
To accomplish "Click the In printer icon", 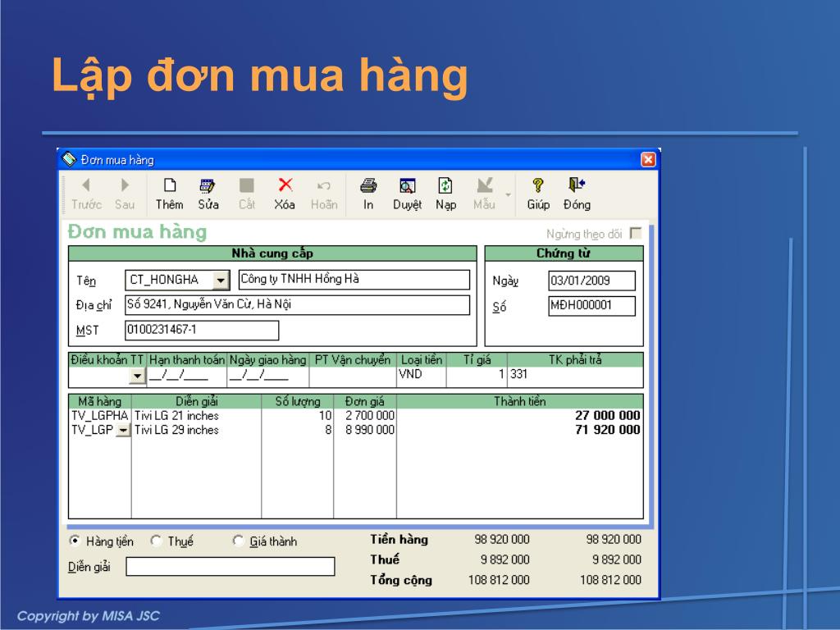I will tap(368, 185).
